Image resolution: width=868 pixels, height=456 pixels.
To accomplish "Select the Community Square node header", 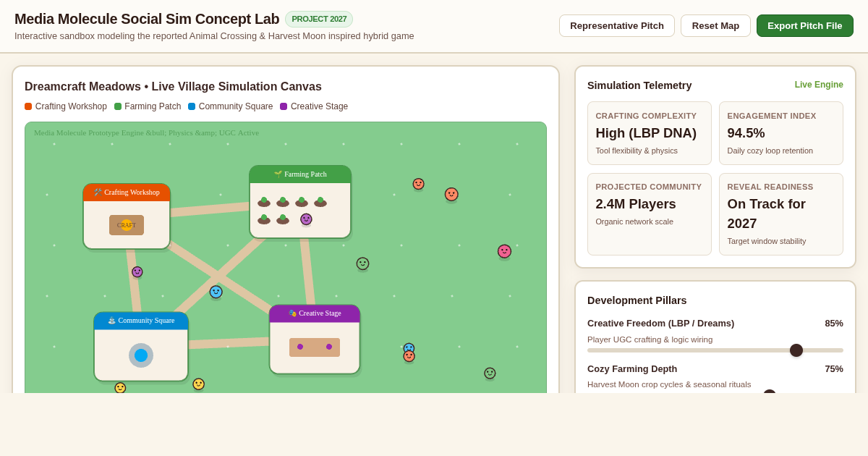I will click(x=141, y=321).
